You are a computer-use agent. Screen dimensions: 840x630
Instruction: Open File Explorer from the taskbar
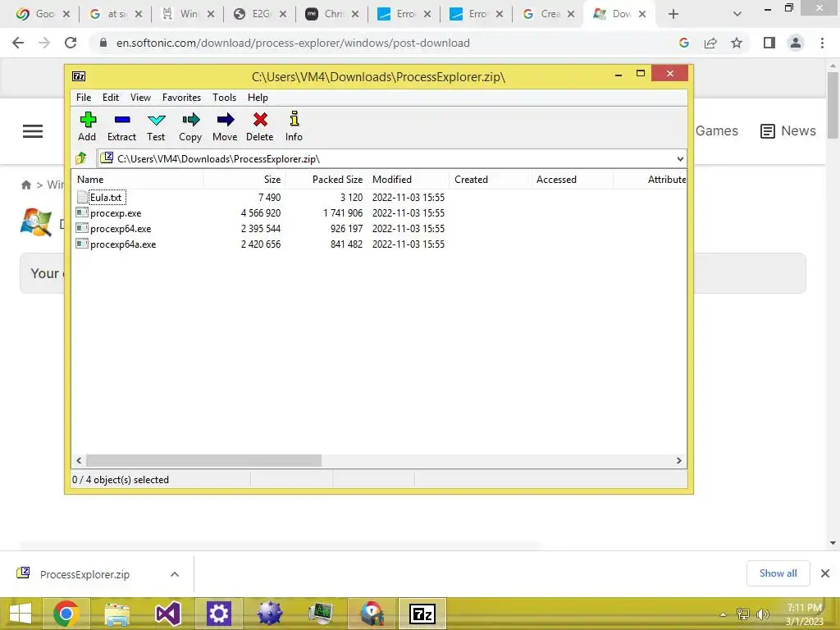tap(116, 614)
